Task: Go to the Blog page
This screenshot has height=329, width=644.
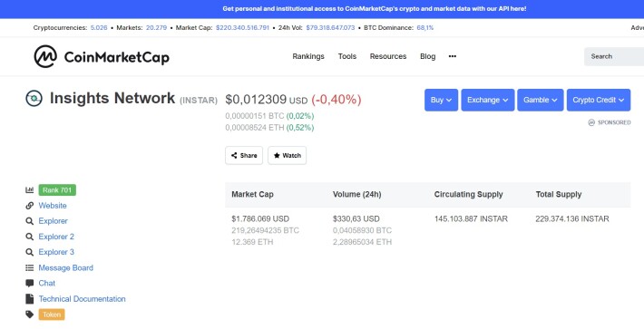Action: tap(427, 56)
